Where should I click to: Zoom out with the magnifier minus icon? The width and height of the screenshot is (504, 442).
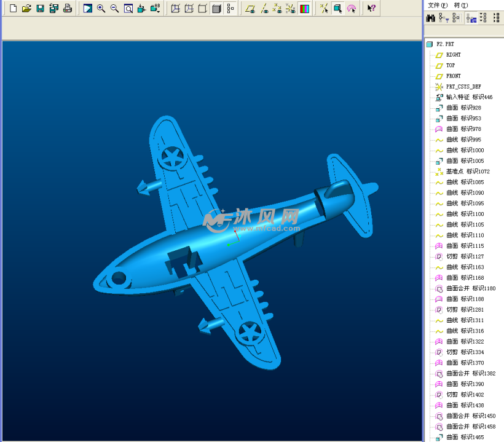tap(115, 9)
